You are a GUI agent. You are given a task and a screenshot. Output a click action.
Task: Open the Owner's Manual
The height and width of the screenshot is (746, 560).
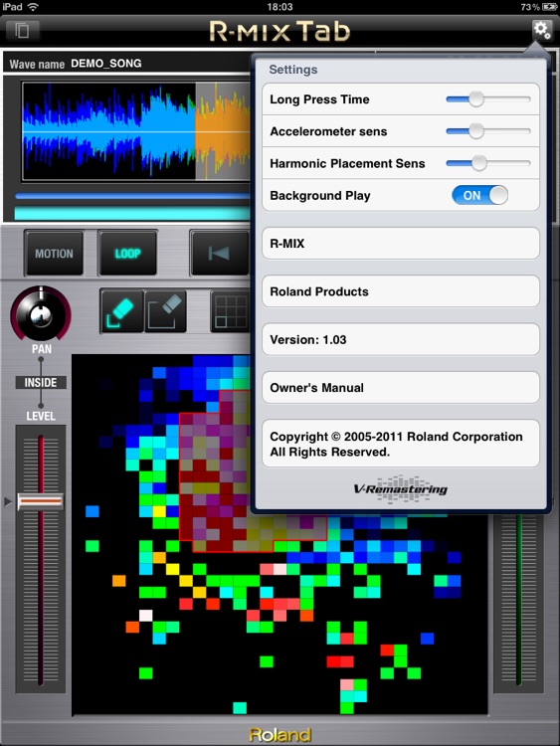(401, 387)
